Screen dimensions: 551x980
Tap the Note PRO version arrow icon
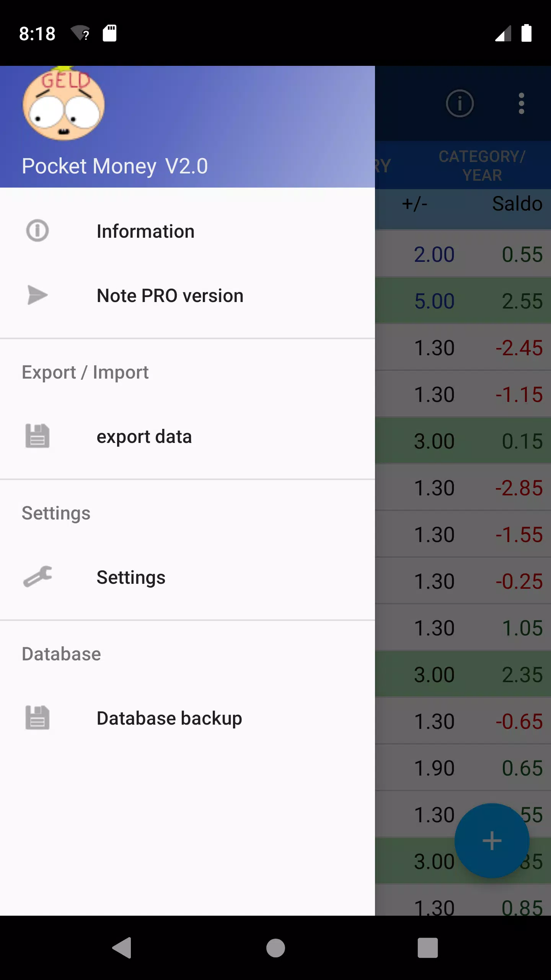pos(37,295)
